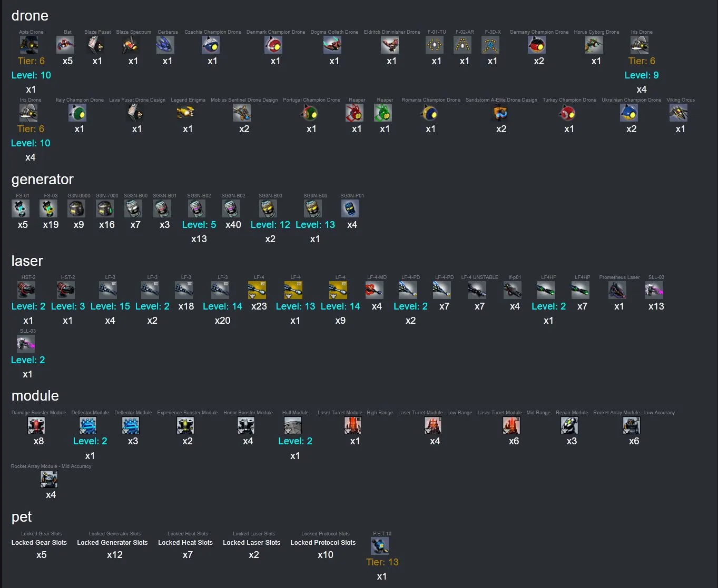Click the Damage Booster Module icon
Screen dimensions: 718x588
pos(36,425)
